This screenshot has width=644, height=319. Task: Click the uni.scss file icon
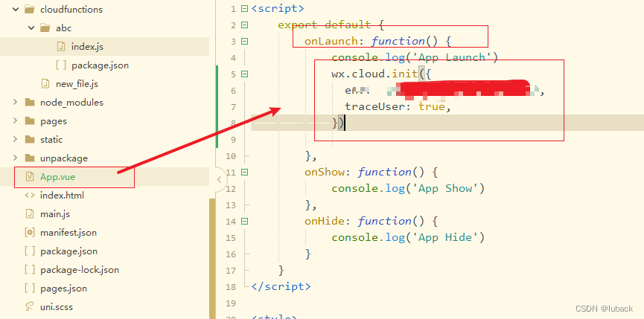click(x=30, y=306)
